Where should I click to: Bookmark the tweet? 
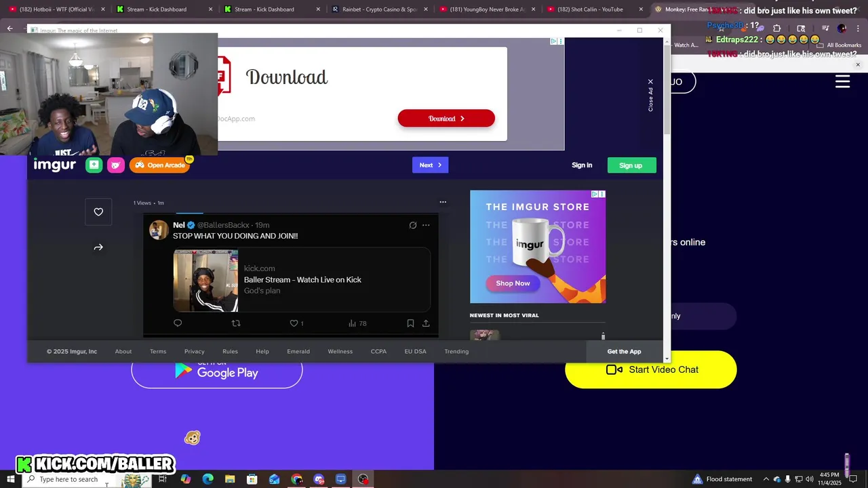410,323
